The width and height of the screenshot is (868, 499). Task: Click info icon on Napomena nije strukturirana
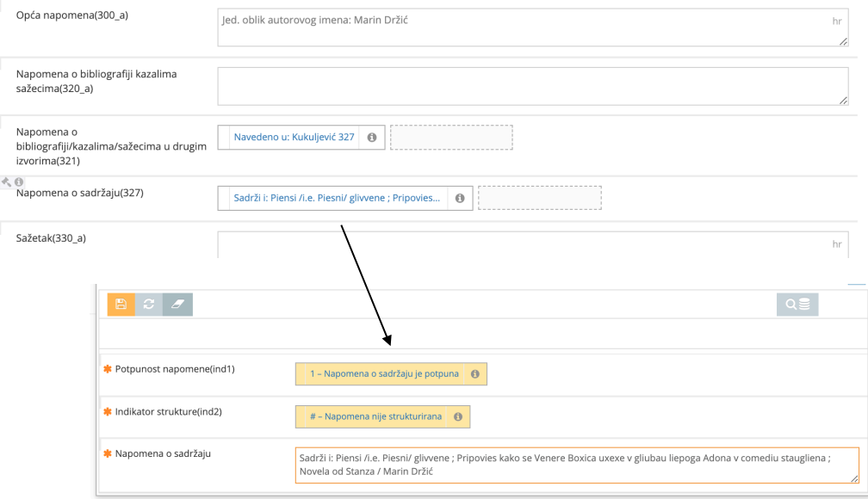pyautogui.click(x=457, y=416)
